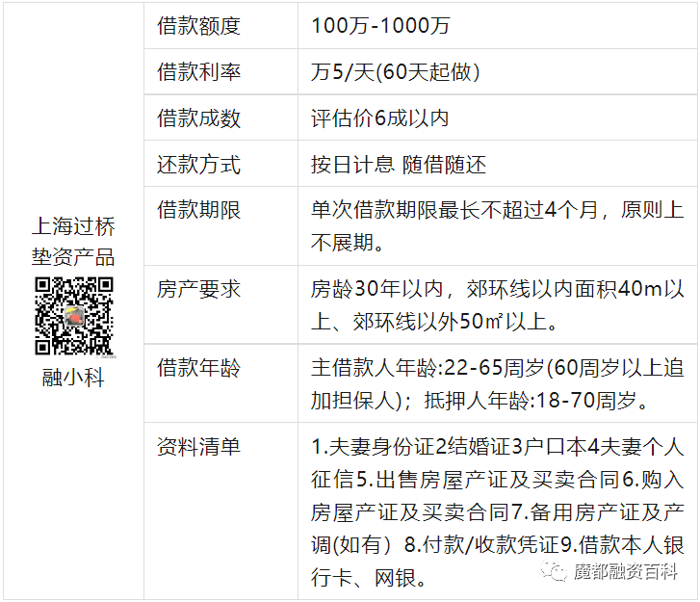Viewport: 700px width, 602px height.
Task: Select the 借款利率 row label
Action: 198,72
